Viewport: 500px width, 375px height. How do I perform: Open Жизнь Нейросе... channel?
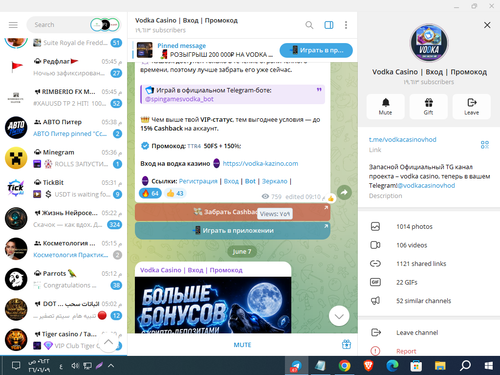[63, 219]
